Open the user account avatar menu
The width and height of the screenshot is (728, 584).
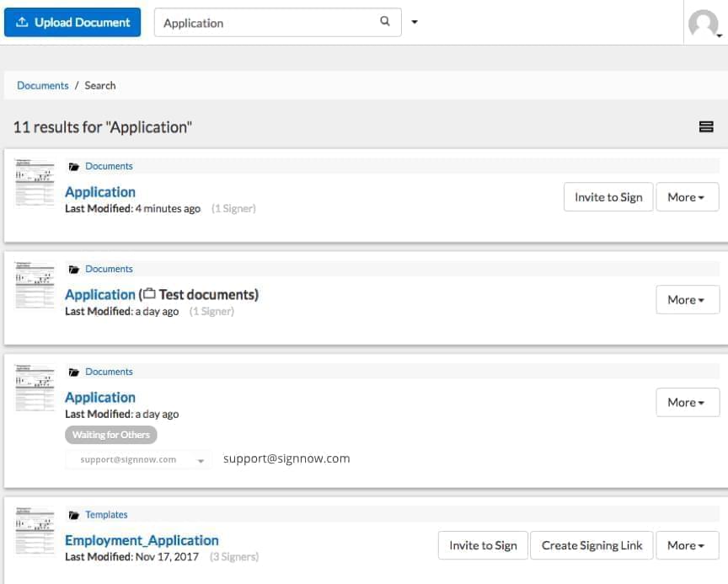[704, 24]
